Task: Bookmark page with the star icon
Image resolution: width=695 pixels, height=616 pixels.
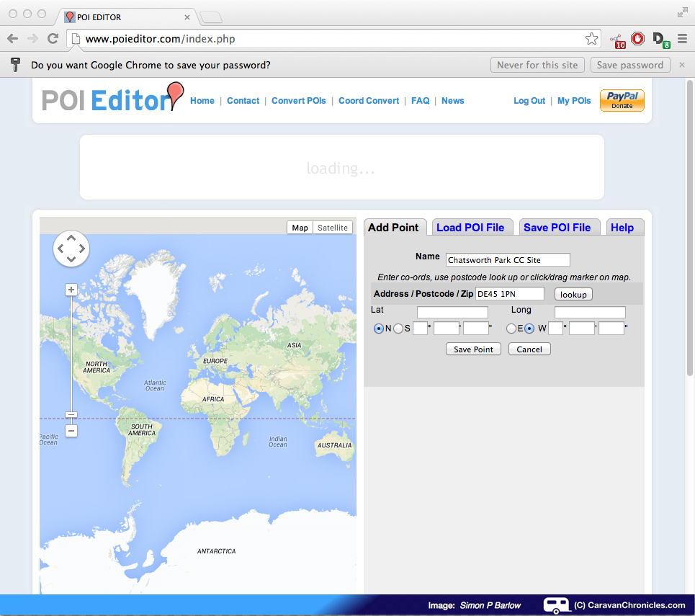Action: pyautogui.click(x=591, y=39)
